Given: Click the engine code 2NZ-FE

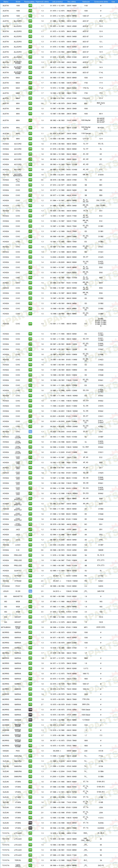Looking at the screenshot, I should click(101, 865).
